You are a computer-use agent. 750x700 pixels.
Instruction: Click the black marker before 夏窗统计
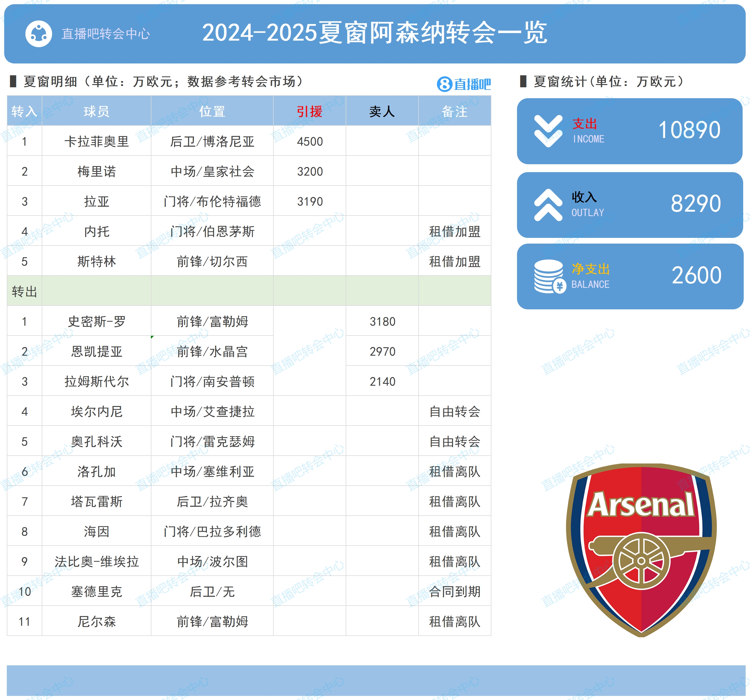(x=523, y=81)
